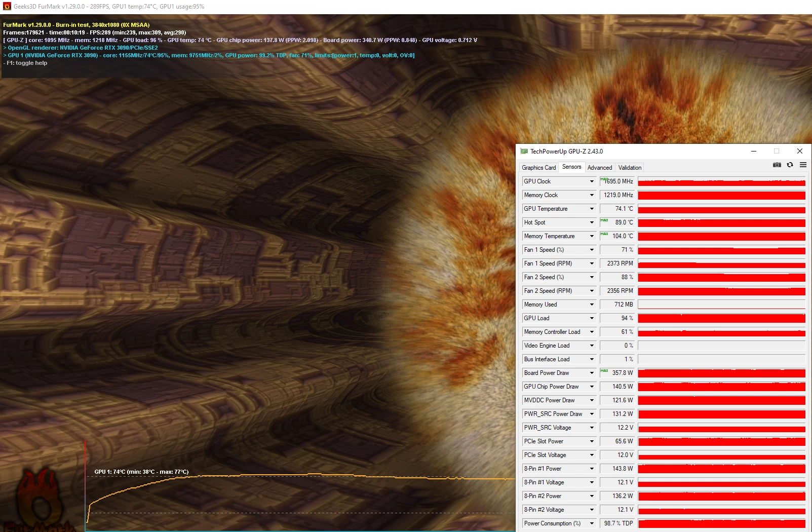The image size is (812, 532).
Task: Open the PCIe Slot Voltage dropdown
Action: 592,455
